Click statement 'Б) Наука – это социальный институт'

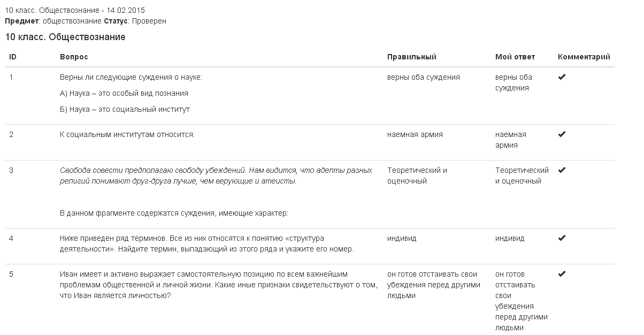click(125, 109)
